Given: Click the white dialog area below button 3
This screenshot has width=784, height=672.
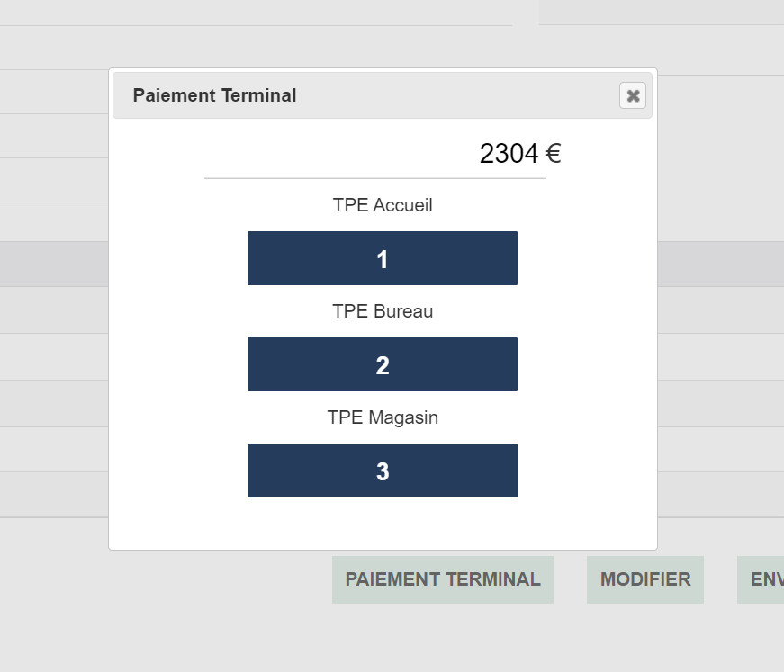Looking at the screenshot, I should 383,524.
